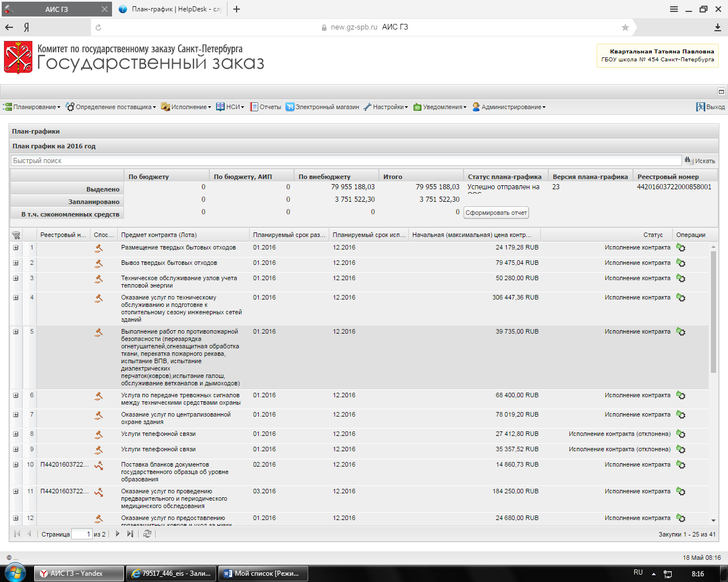Sort by Статус column header
The image size is (728, 582).
pos(606,235)
